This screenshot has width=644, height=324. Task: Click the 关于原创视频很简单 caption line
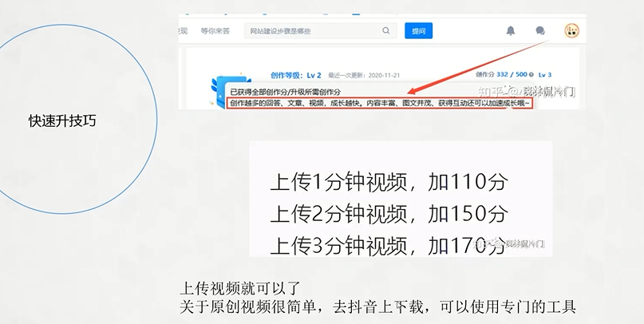point(377,307)
